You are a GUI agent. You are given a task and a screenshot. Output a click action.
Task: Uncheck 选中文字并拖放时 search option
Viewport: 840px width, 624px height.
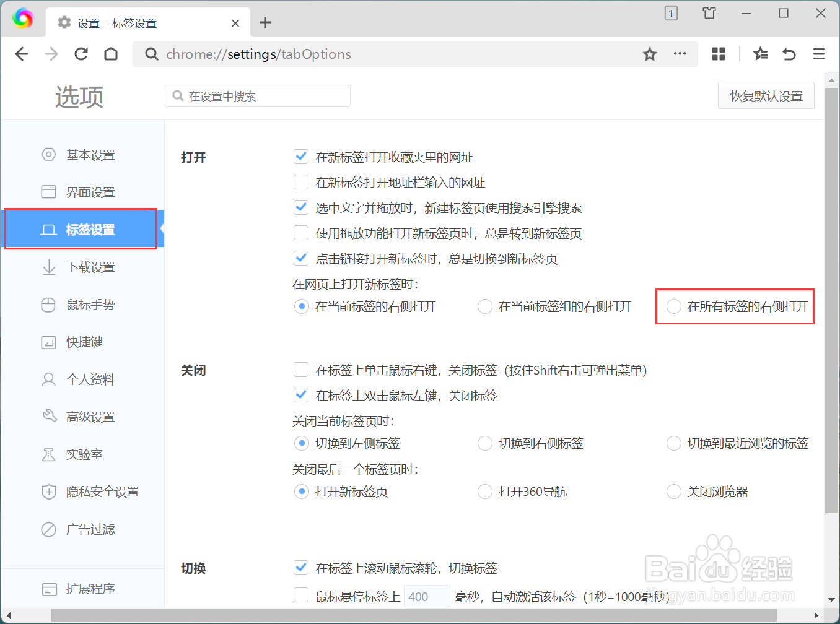pyautogui.click(x=301, y=207)
